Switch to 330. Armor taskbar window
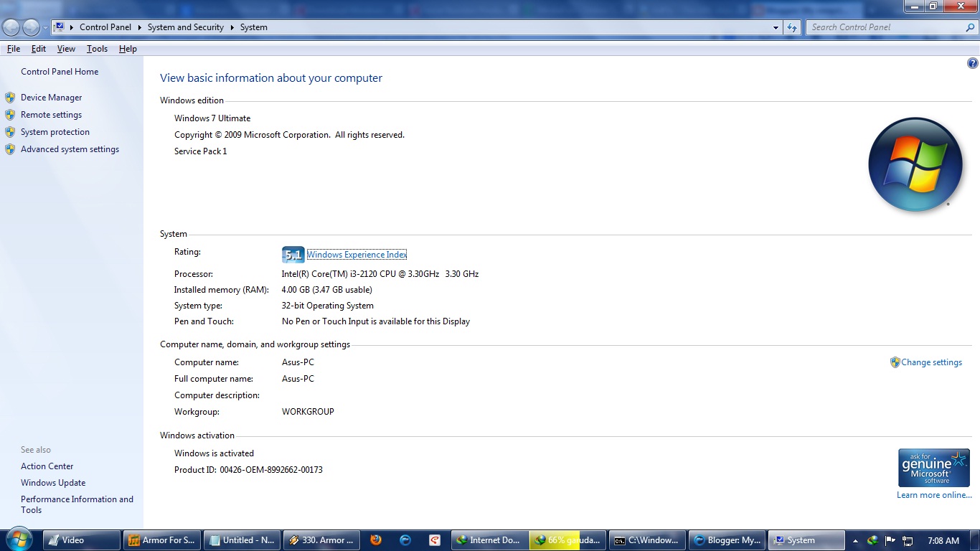The image size is (980, 551). 321,540
